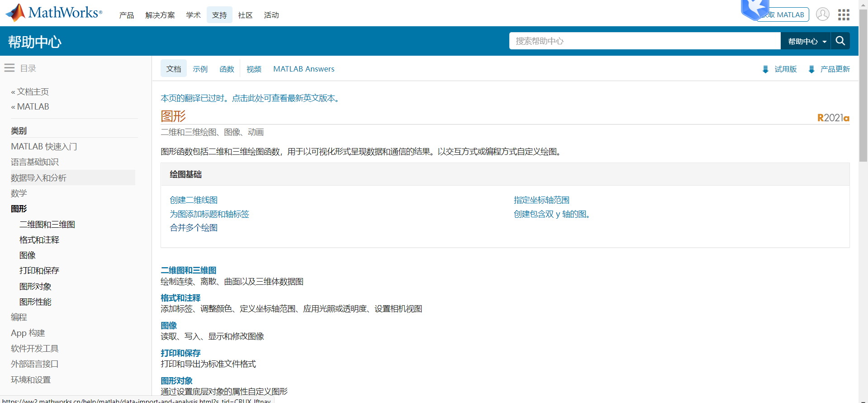Open 编程 category in sidebar
This screenshot has height=403, width=868.
click(x=19, y=317)
